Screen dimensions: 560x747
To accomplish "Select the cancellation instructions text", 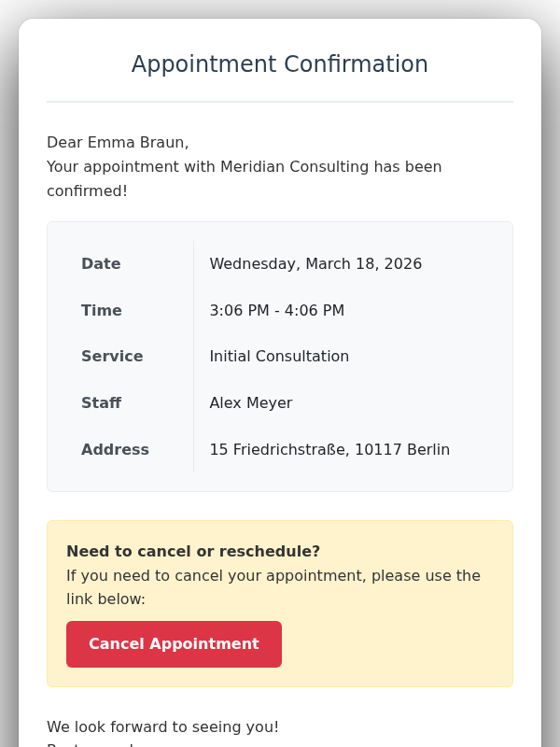I will tap(273, 587).
